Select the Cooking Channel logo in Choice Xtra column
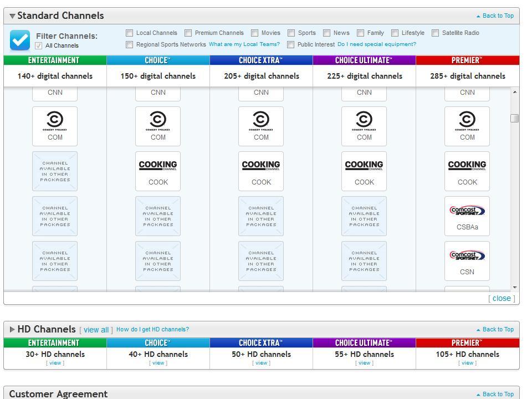This screenshot has width=532, height=399. pos(261,165)
